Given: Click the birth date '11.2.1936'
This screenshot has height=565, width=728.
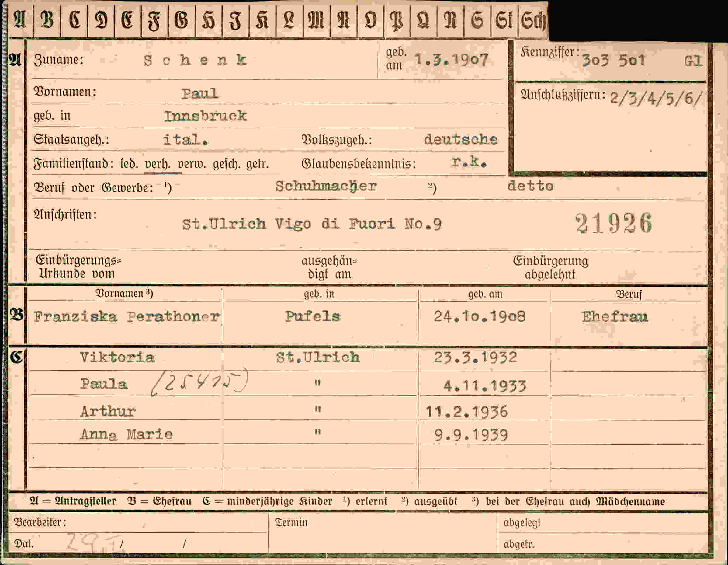Looking at the screenshot, I should [467, 412].
